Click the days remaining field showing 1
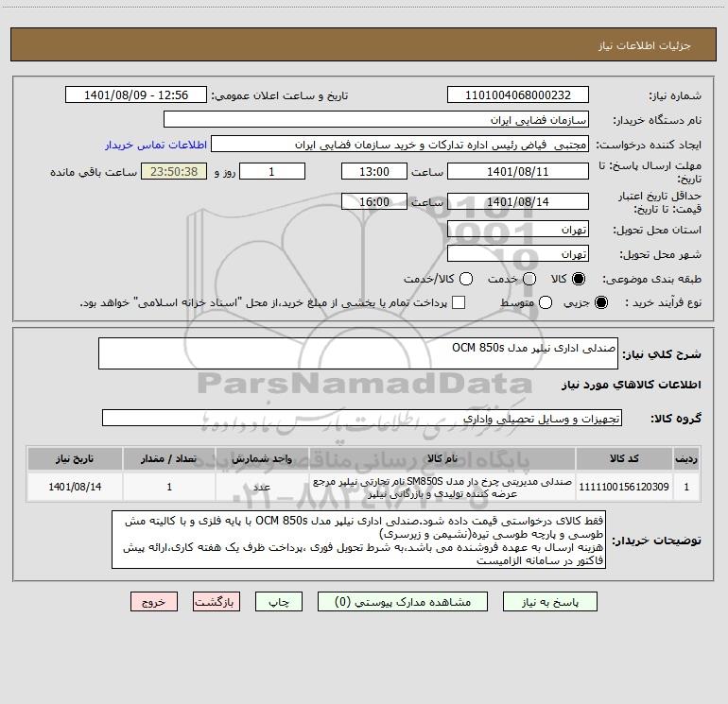Viewport: 728px width, 704px height. 272,172
